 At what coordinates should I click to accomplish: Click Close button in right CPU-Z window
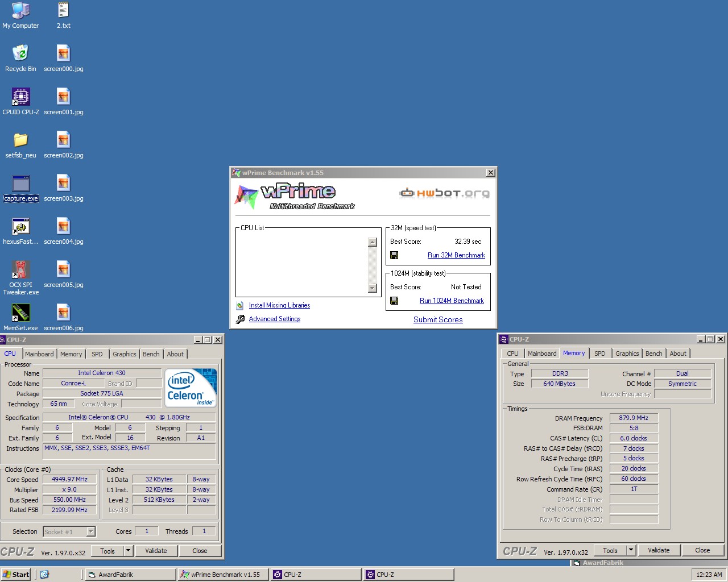702,550
